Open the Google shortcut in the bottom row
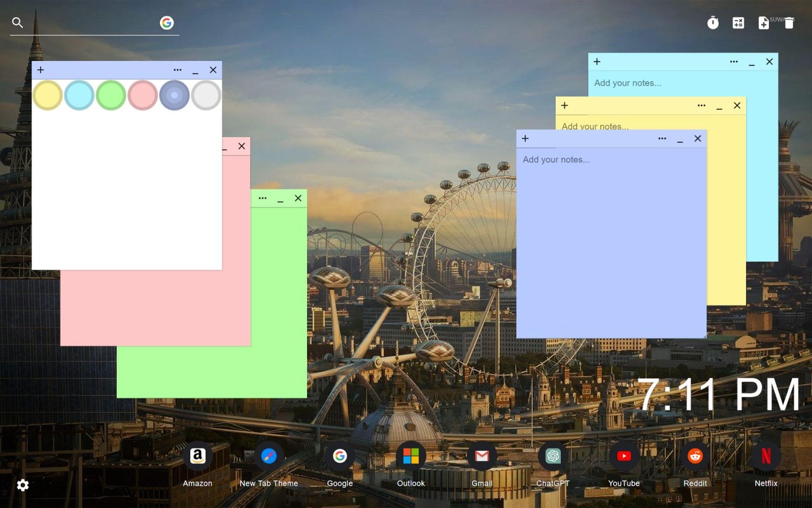Image resolution: width=812 pixels, height=508 pixels. click(340, 456)
